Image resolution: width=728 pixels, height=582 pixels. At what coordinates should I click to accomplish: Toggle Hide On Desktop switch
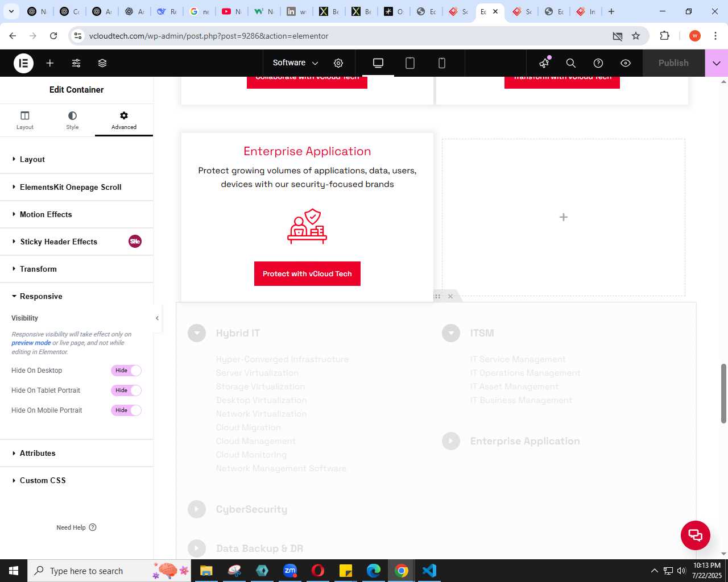tap(126, 371)
